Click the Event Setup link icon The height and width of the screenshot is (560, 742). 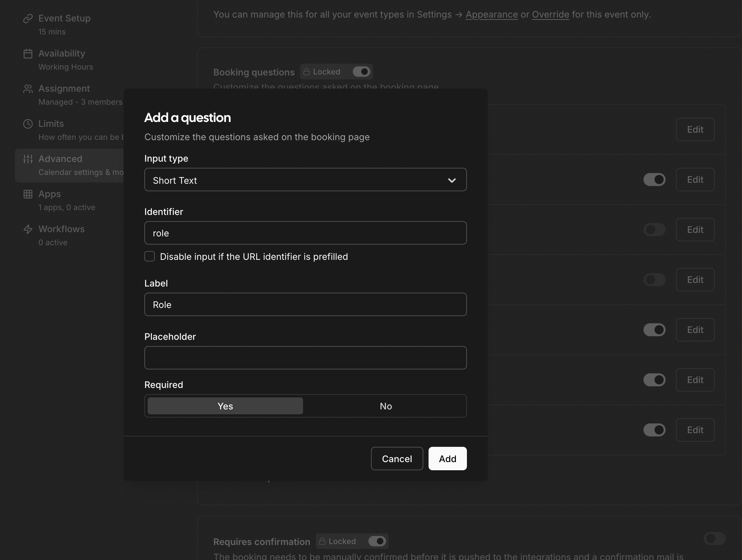[28, 19]
